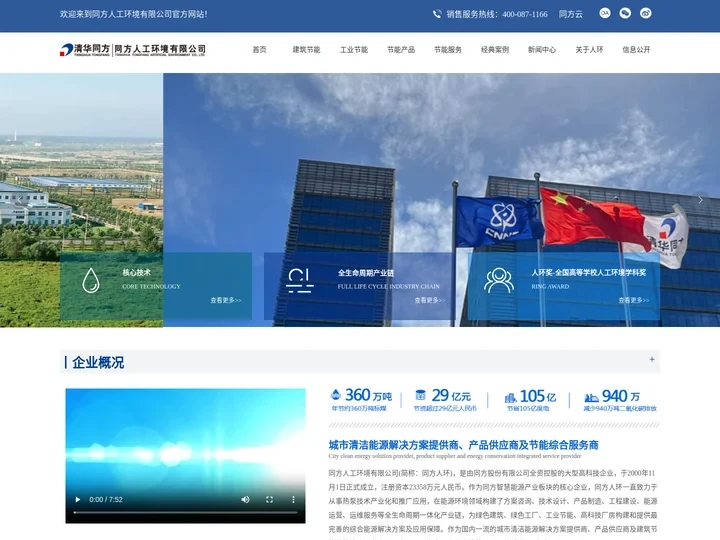Screen dimensions: 720x540
Task: Click the video time display 0:00 / 7:52
Action: 106,500
